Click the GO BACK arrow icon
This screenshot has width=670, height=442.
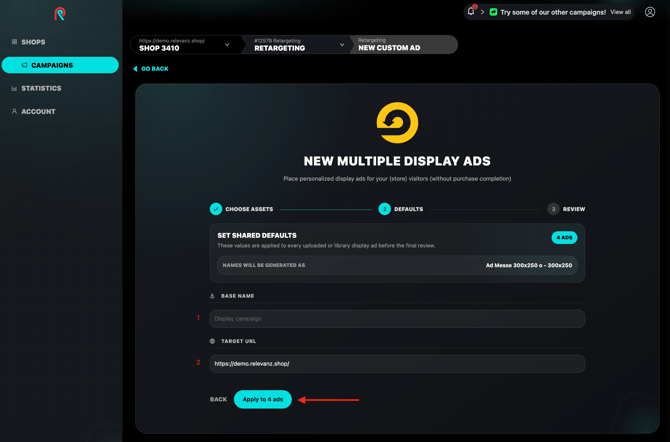tap(135, 69)
